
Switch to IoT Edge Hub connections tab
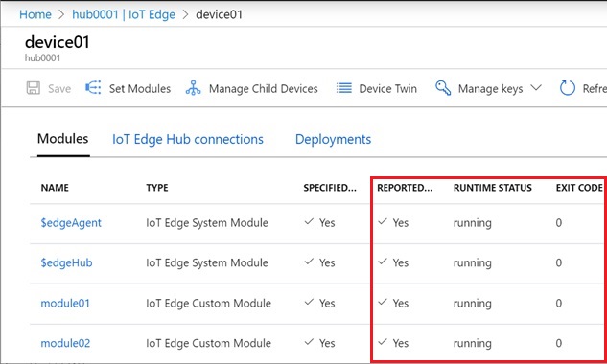[x=188, y=139]
